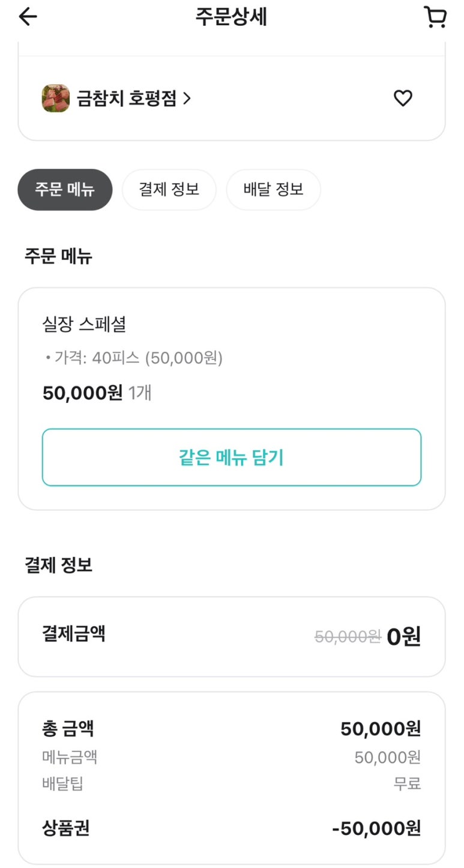The image size is (464, 868).
Task: Tap the 상품권 -50,000원 discount amount
Action: (376, 829)
